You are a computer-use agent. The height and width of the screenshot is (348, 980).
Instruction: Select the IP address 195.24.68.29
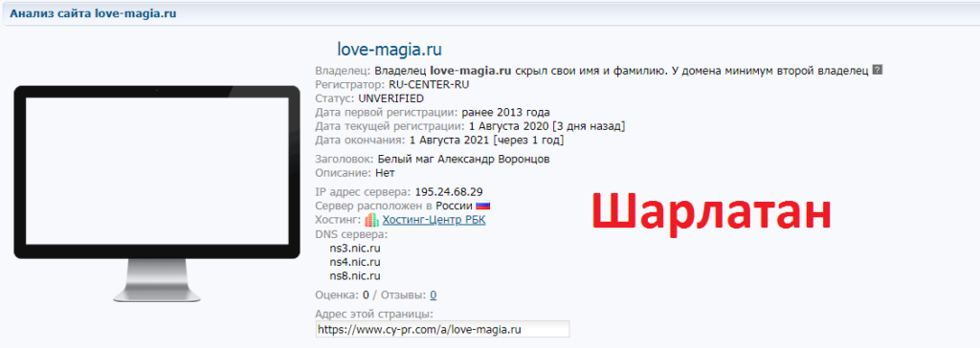click(448, 191)
